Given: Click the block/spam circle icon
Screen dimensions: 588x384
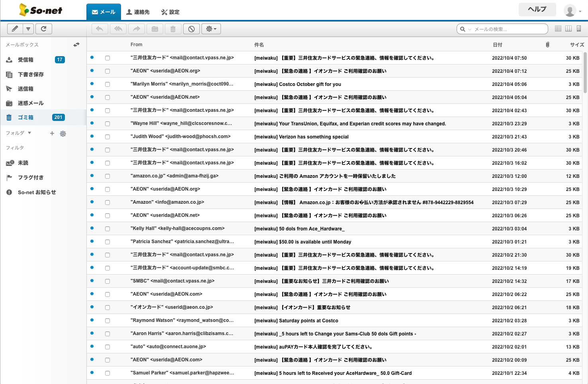Looking at the screenshot, I should (x=191, y=29).
